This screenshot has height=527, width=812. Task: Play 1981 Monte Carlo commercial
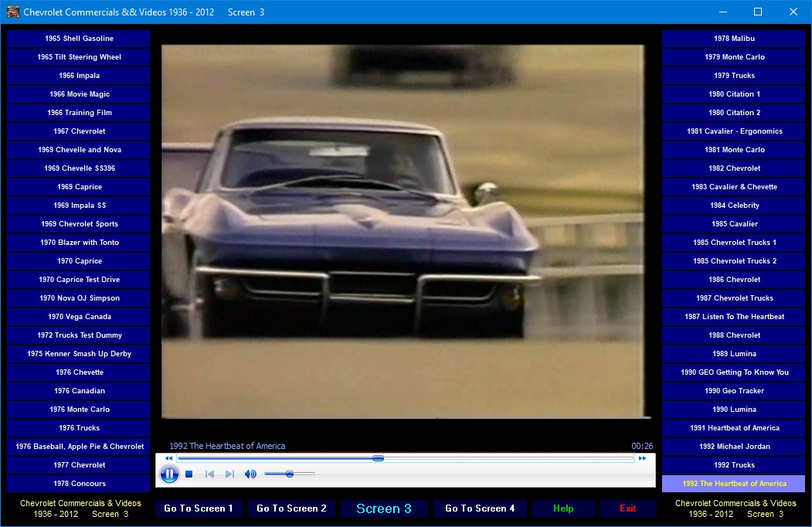coord(734,150)
